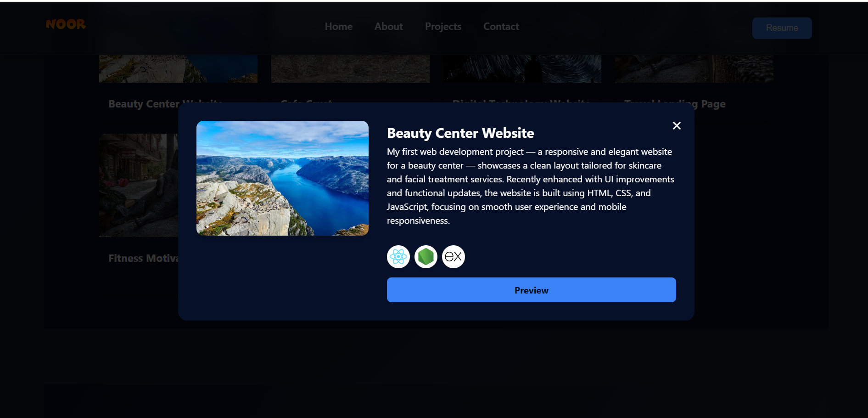Open the About nav link
The width and height of the screenshot is (868, 418).
pyautogui.click(x=389, y=27)
